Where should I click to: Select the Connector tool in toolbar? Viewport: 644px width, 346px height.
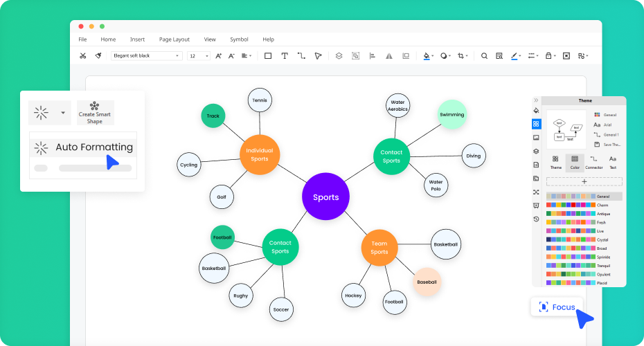[x=301, y=56]
